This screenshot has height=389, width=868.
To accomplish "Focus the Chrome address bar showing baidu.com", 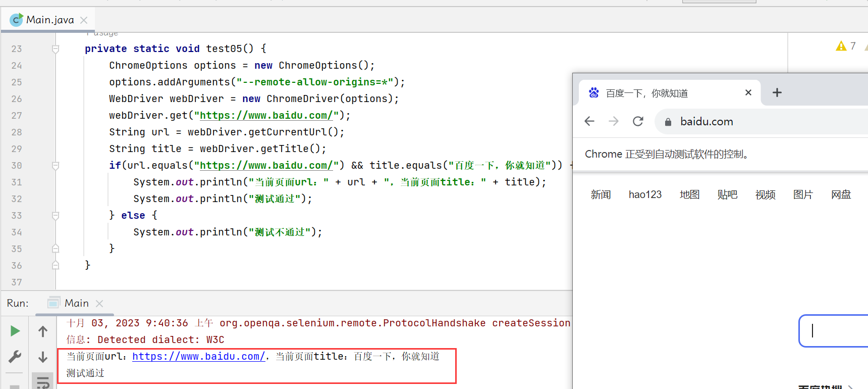I will [762, 122].
